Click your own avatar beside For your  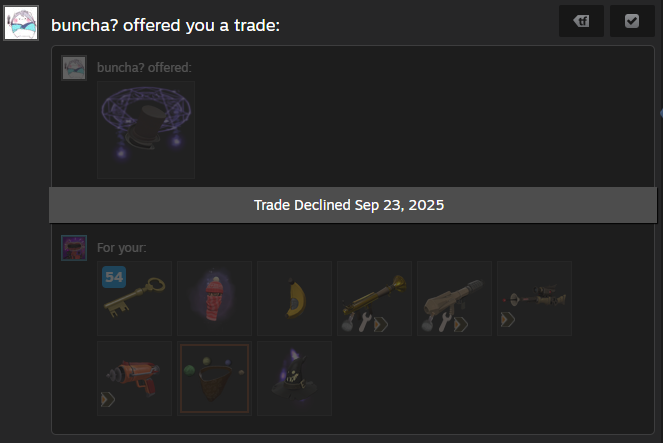click(x=74, y=248)
